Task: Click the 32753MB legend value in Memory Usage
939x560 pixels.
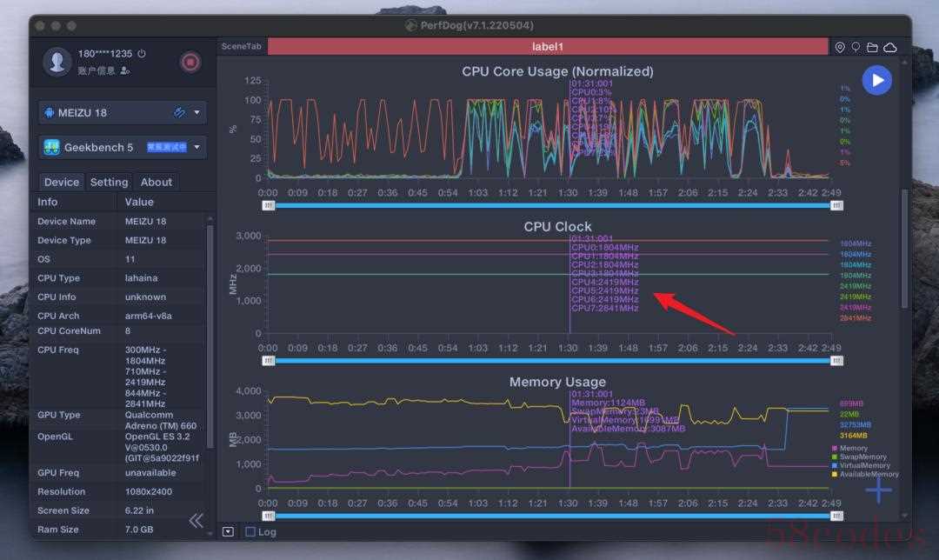Action: (x=856, y=424)
